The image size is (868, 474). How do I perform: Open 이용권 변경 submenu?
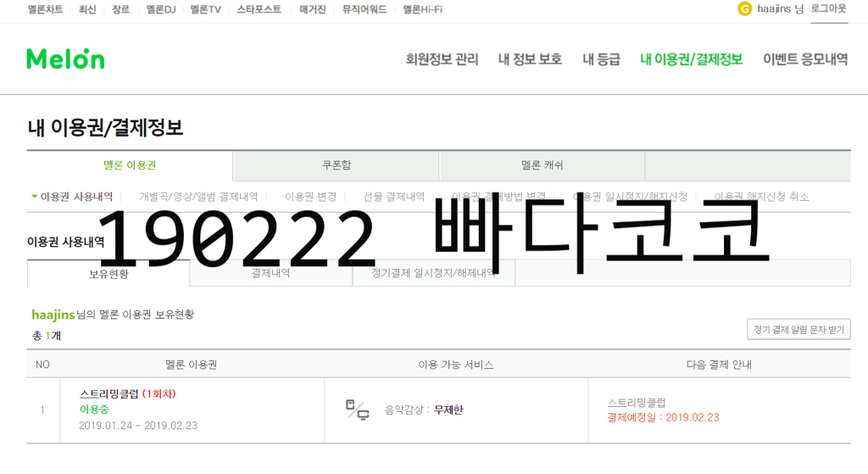[x=310, y=197]
